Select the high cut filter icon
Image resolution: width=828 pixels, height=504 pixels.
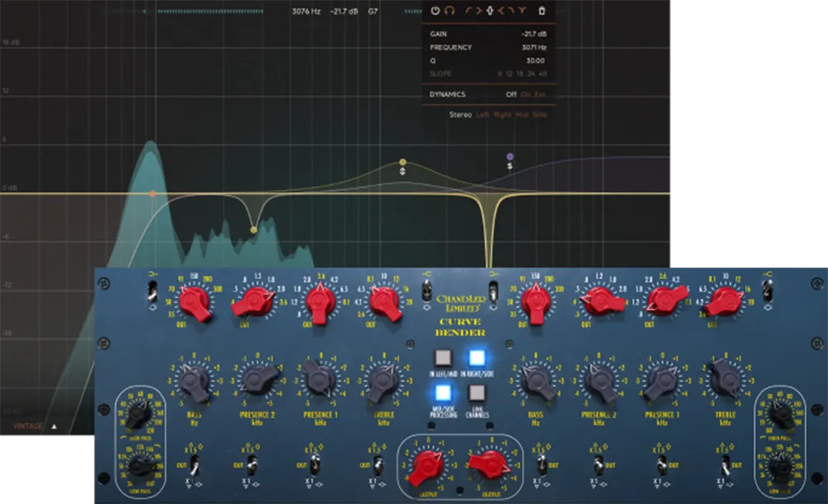coord(512,11)
